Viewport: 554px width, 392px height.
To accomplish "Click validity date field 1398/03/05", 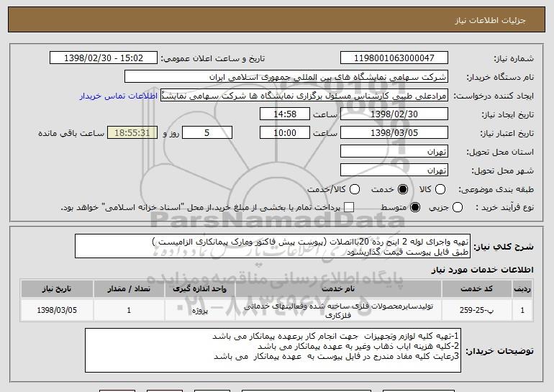I will pyautogui.click(x=394, y=133).
